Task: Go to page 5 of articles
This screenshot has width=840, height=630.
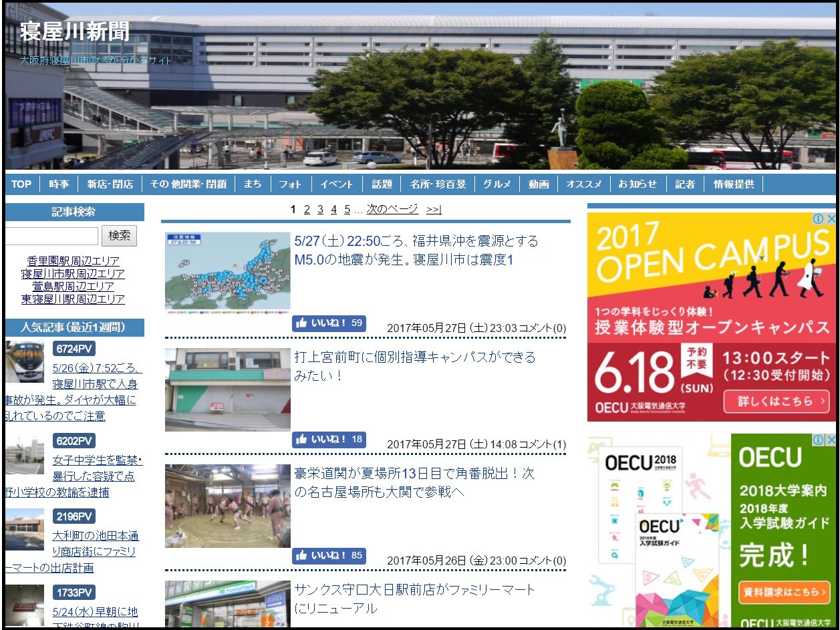Action: (x=347, y=210)
